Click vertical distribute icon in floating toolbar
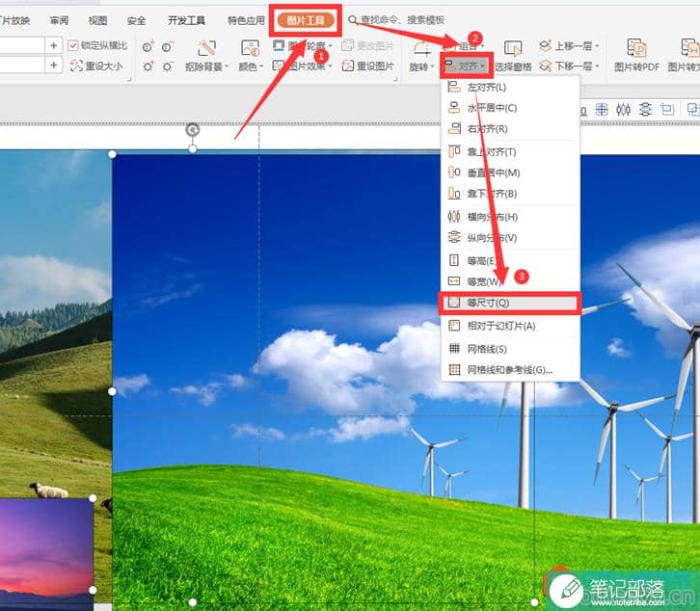This screenshot has height=611, width=700. tap(645, 109)
